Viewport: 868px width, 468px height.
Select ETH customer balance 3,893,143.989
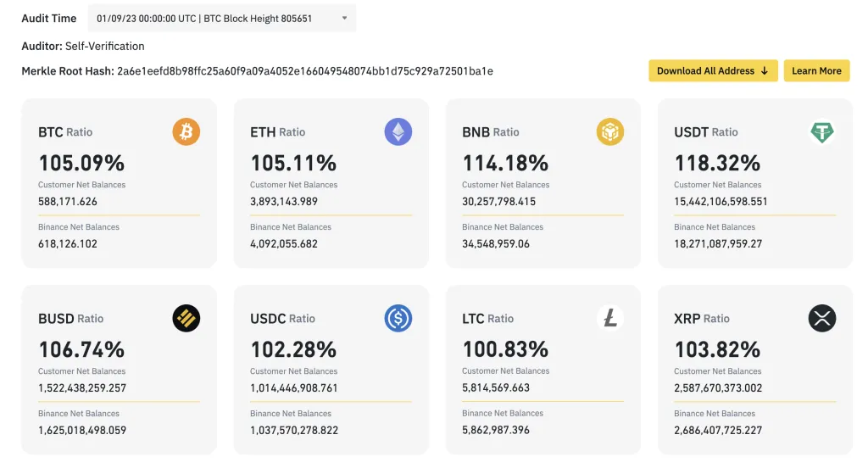coord(284,202)
